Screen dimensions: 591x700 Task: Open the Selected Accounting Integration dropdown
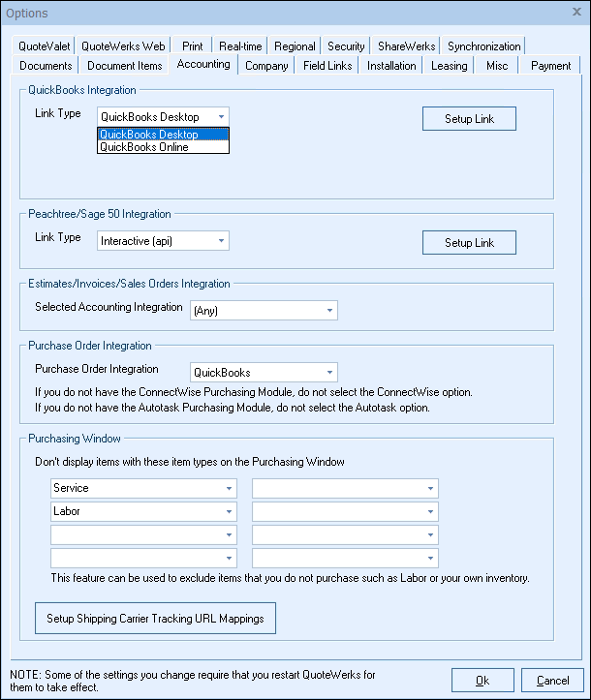pyautogui.click(x=329, y=310)
